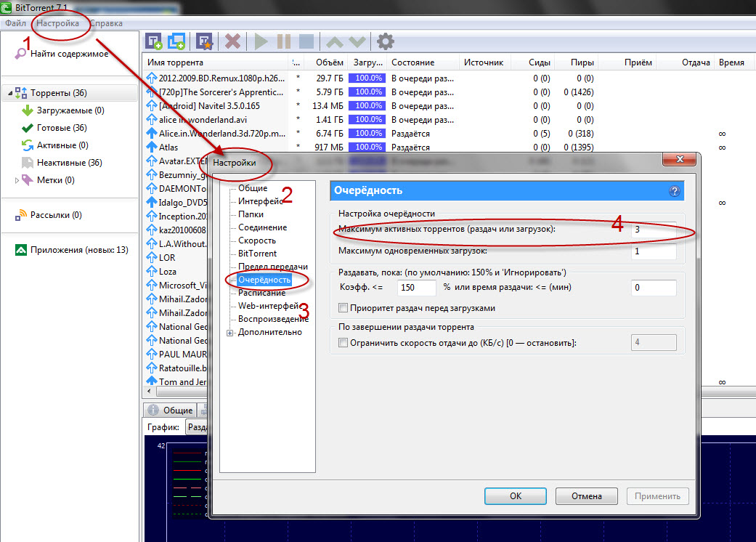Click the left scroll arrow under the torrent list
This screenshot has width=756, height=542.
click(x=149, y=391)
